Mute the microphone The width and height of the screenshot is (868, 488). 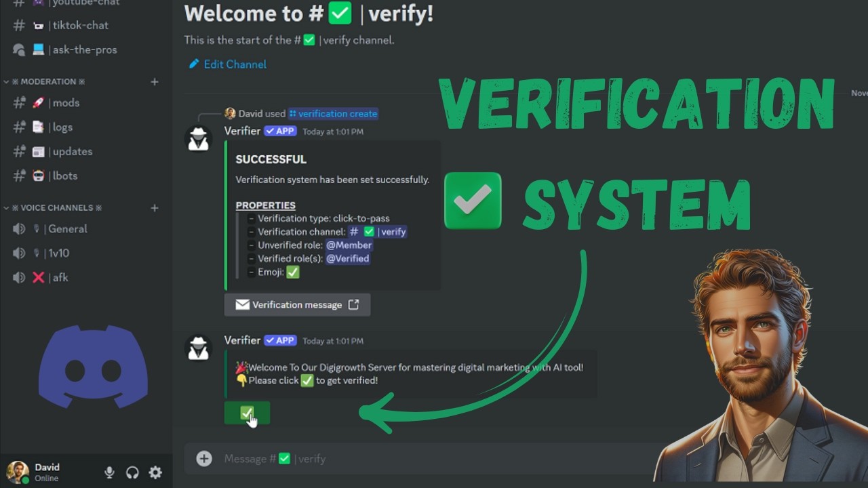coord(109,472)
